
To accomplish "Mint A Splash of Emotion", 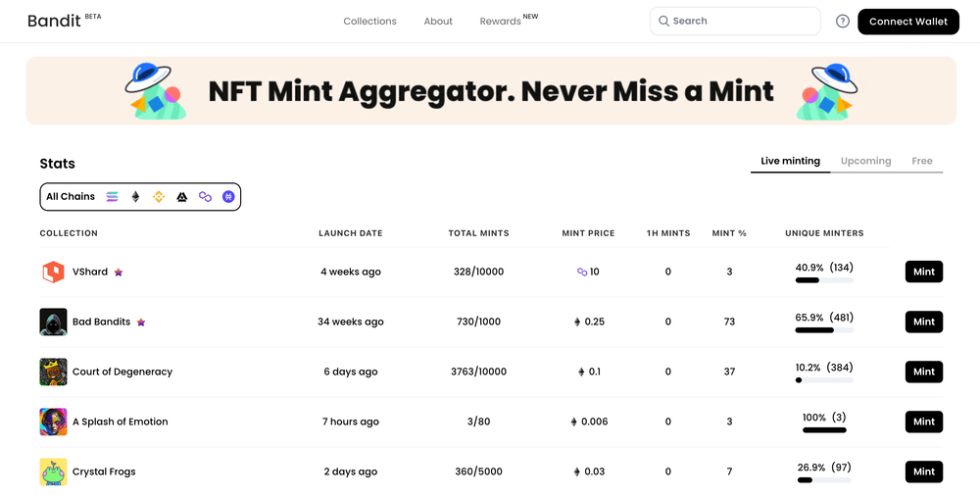I will pyautogui.click(x=924, y=422).
